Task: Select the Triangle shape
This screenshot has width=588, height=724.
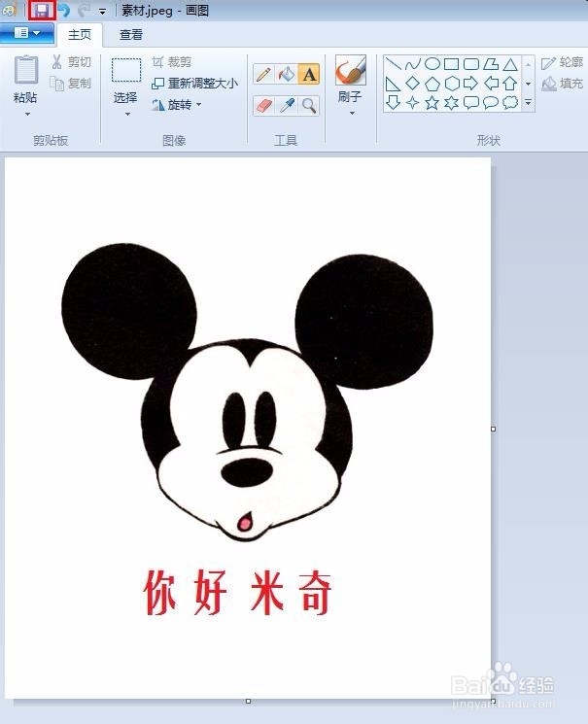Action: click(510, 64)
